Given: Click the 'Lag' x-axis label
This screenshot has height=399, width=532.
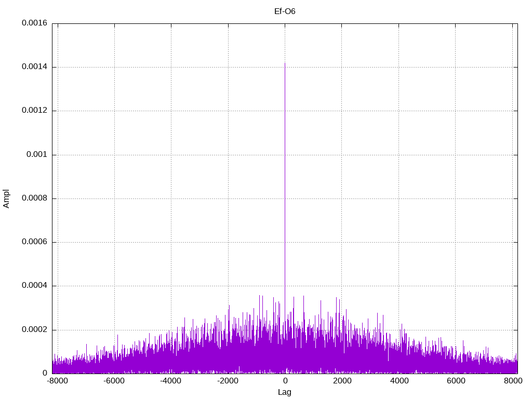Looking at the screenshot, I should (x=285, y=392).
